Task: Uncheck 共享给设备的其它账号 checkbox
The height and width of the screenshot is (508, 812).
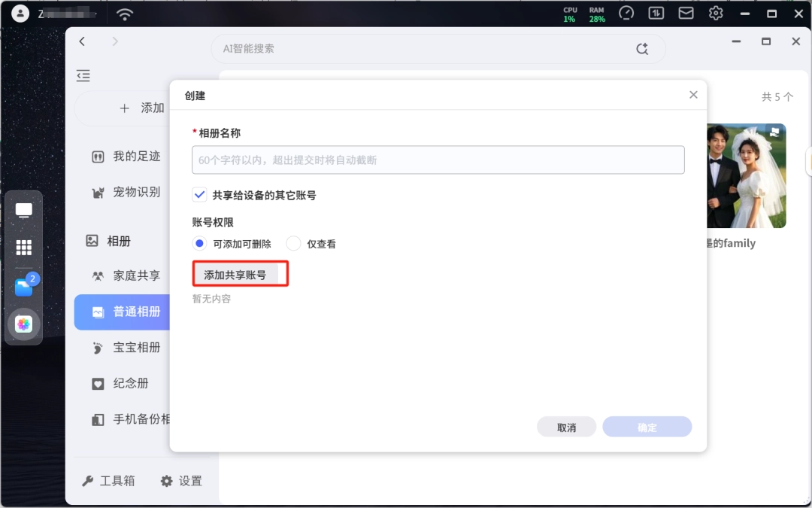Action: (199, 195)
